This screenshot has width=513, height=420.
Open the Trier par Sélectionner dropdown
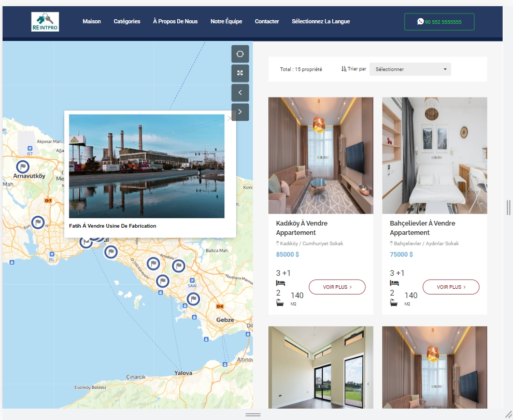410,69
